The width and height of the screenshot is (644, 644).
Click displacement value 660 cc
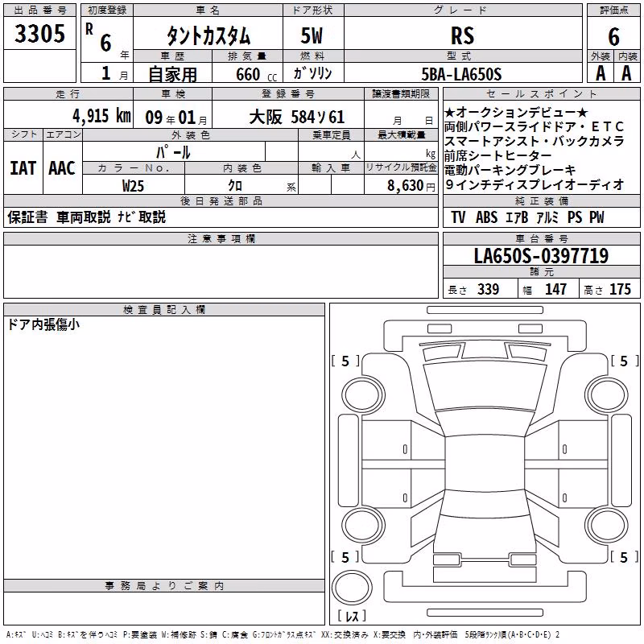tap(256, 75)
